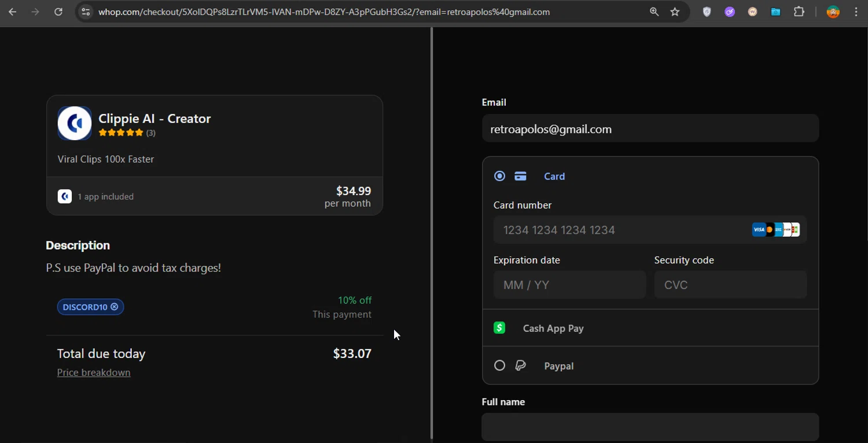Image resolution: width=868 pixels, height=443 pixels.
Task: Open the round beige extension icon
Action: [752, 12]
